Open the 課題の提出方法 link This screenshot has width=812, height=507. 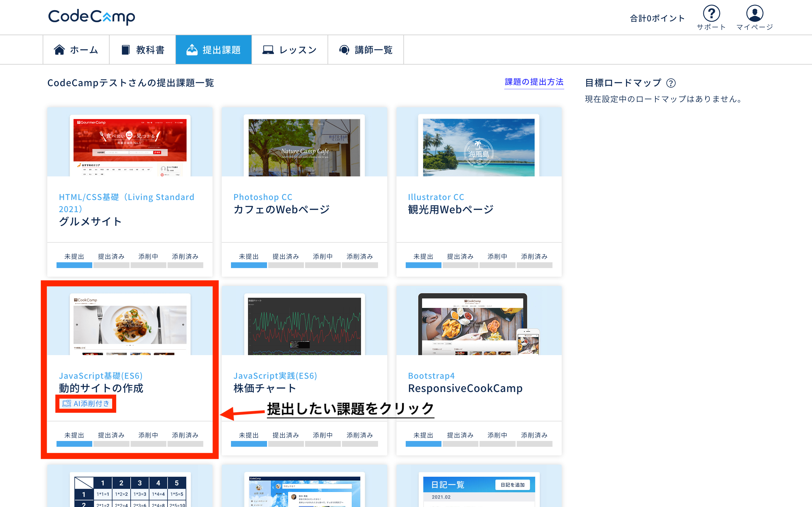click(534, 82)
